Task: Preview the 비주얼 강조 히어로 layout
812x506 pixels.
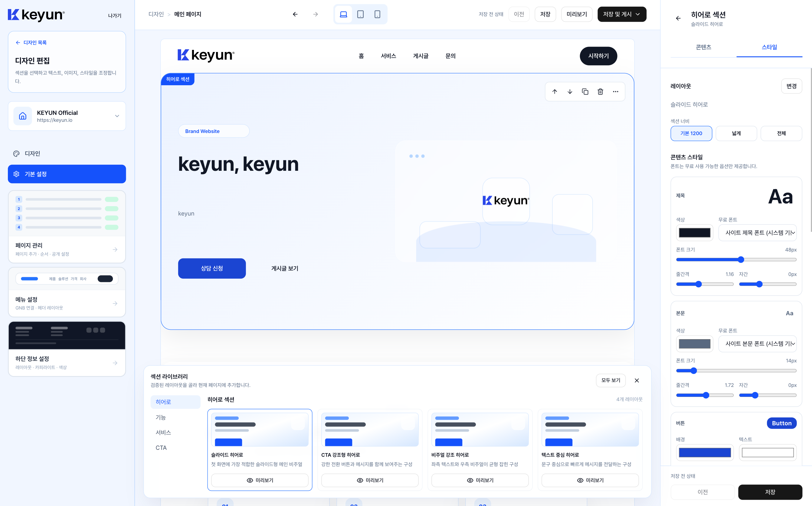Action: point(480,480)
